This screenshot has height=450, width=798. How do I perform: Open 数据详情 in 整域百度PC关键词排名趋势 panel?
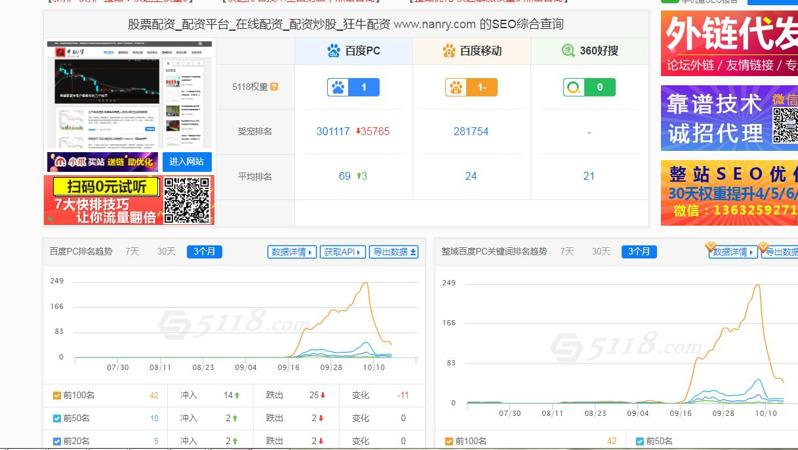pyautogui.click(x=733, y=252)
